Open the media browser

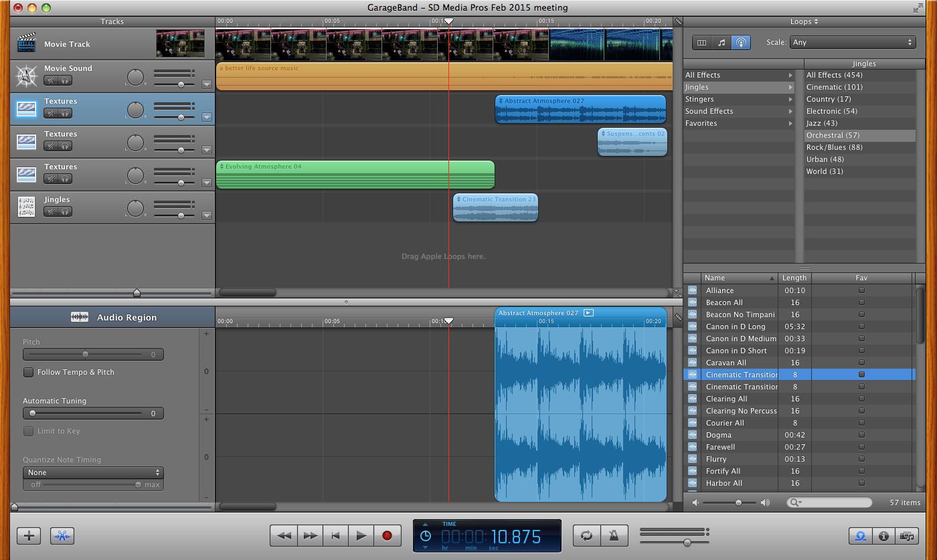[x=907, y=536]
